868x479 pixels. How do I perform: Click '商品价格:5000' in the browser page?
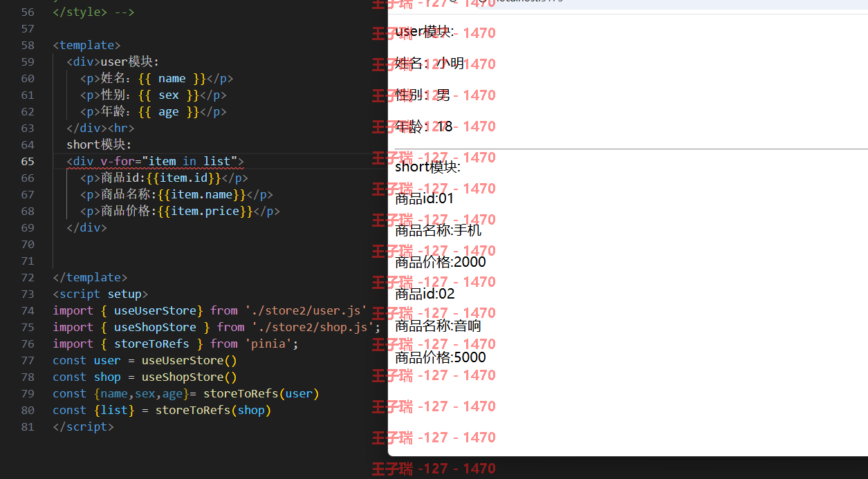pyautogui.click(x=441, y=358)
